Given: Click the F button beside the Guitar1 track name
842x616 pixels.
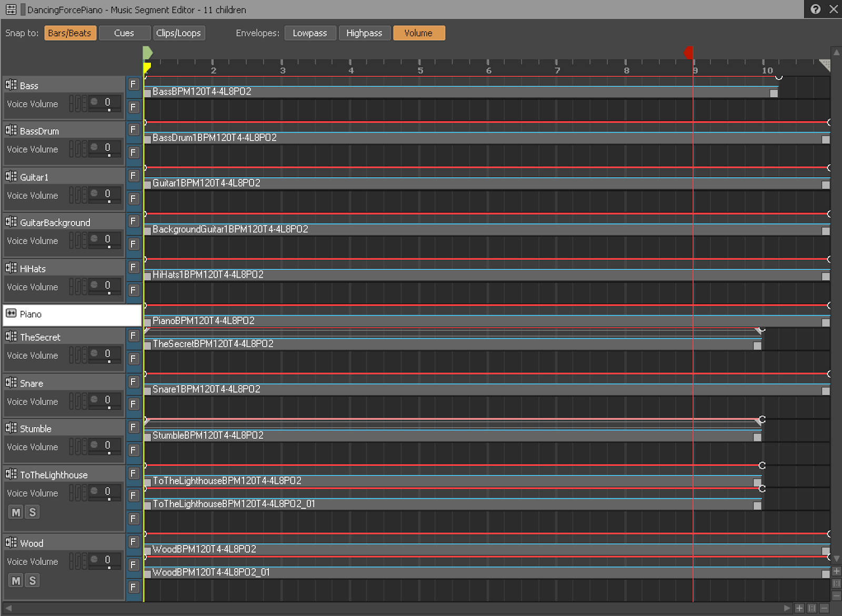Looking at the screenshot, I should pos(133,176).
